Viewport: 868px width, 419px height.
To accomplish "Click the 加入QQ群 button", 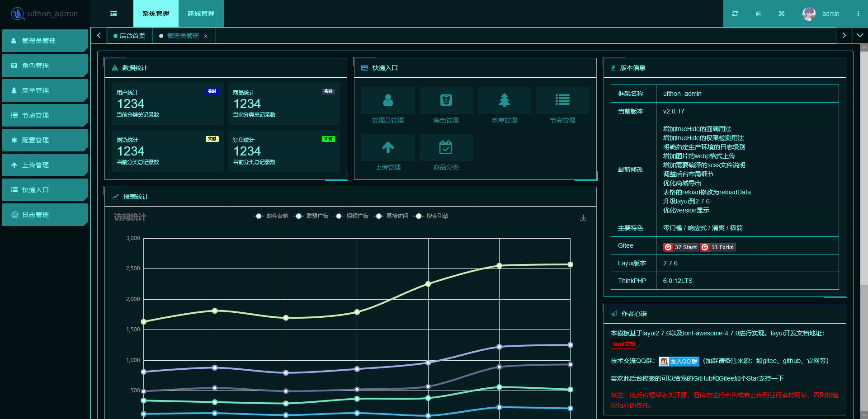I will click(679, 361).
